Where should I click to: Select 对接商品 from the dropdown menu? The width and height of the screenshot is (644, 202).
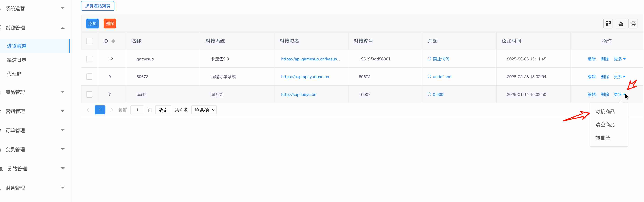(605, 112)
